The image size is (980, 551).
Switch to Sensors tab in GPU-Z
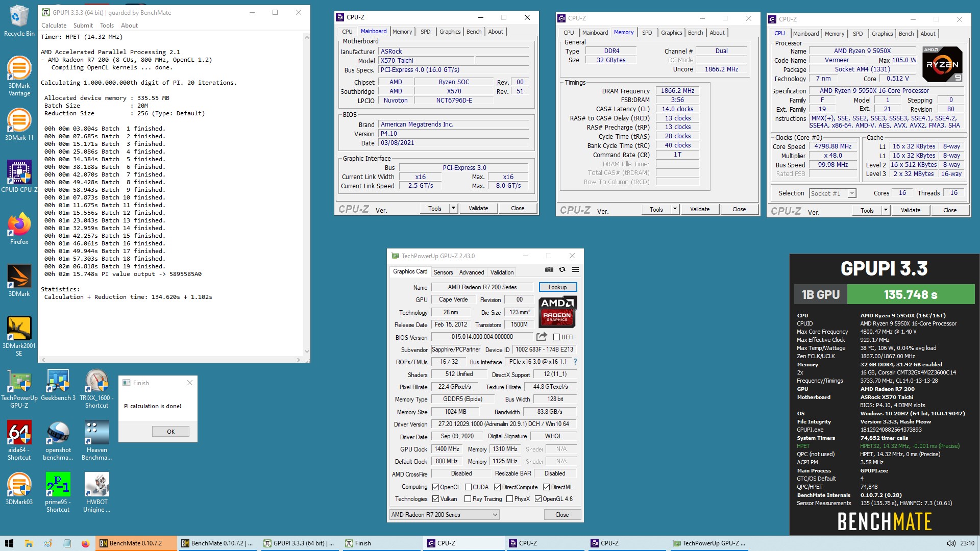click(x=443, y=272)
